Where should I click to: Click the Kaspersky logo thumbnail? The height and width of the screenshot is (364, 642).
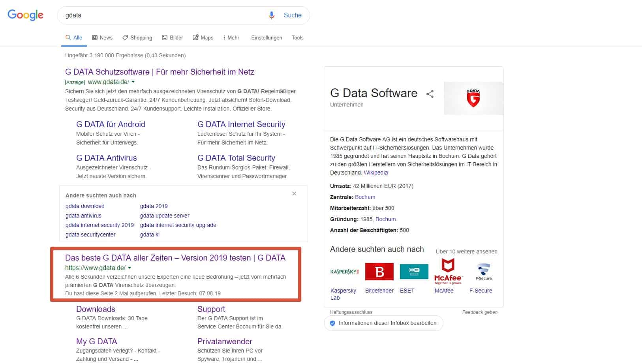click(345, 272)
